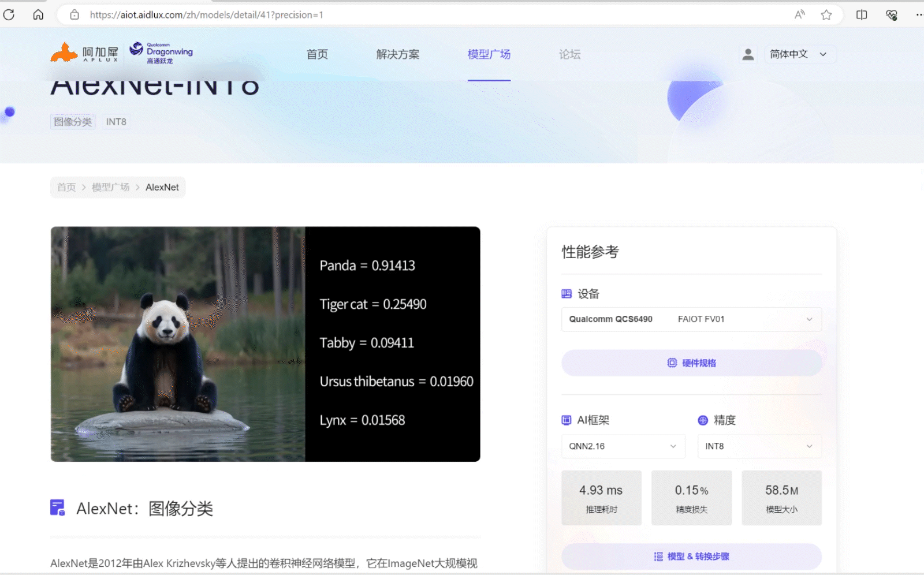This screenshot has width=924, height=575.
Task: Add this page to favorites star icon
Action: [826, 14]
